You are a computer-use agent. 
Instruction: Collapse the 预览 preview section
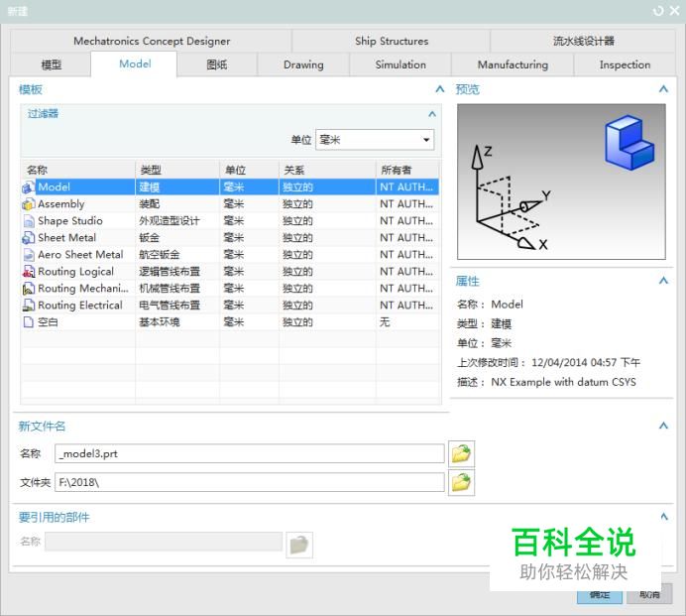(663, 89)
